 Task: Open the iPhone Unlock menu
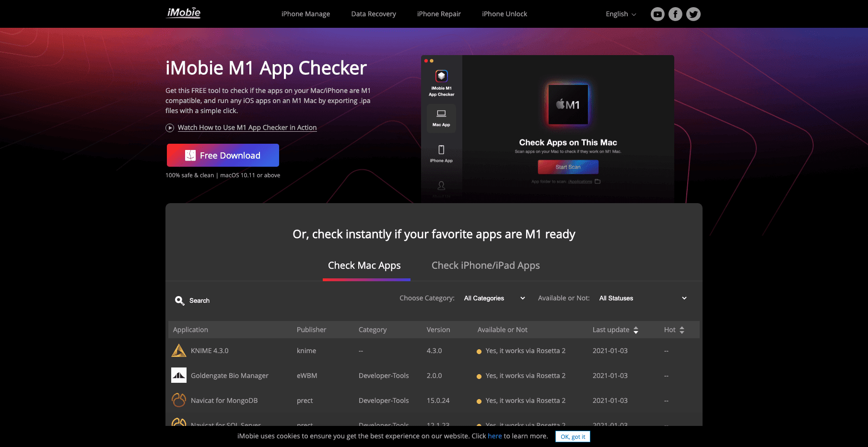click(504, 14)
